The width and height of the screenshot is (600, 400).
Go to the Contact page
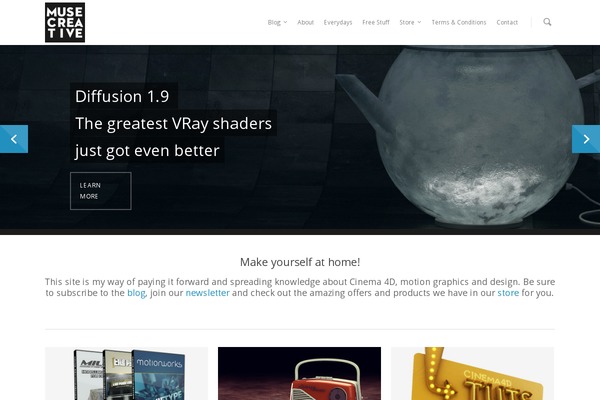click(507, 22)
